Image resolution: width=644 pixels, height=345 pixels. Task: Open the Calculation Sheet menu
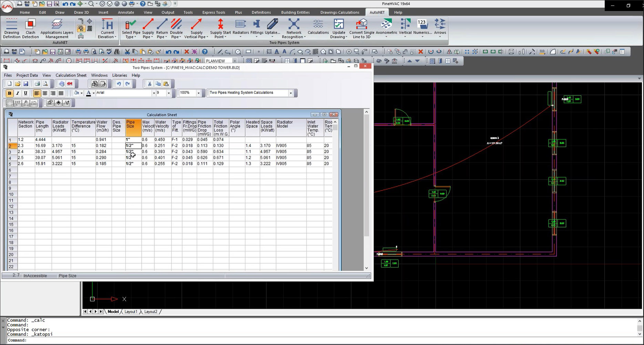(71, 75)
